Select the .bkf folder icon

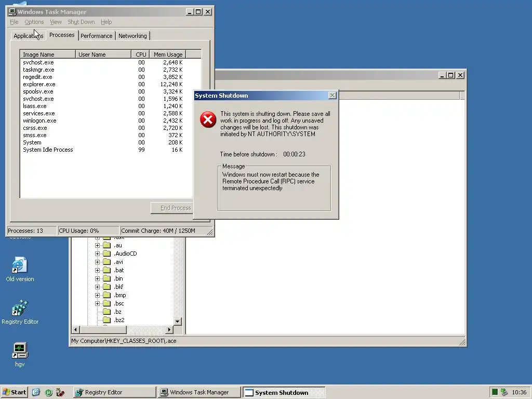[x=107, y=287]
